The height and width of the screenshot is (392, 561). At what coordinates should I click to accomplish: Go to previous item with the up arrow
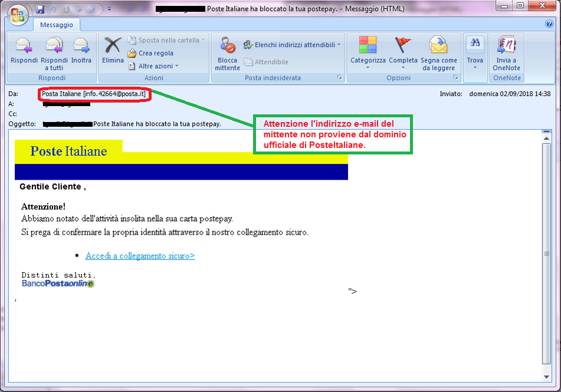tap(79, 9)
